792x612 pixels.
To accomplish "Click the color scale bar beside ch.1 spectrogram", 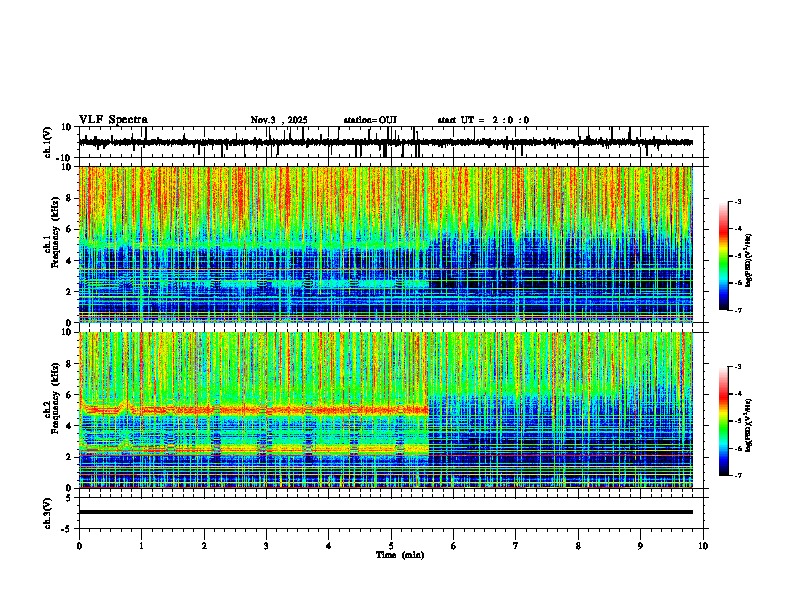I will coord(724,256).
